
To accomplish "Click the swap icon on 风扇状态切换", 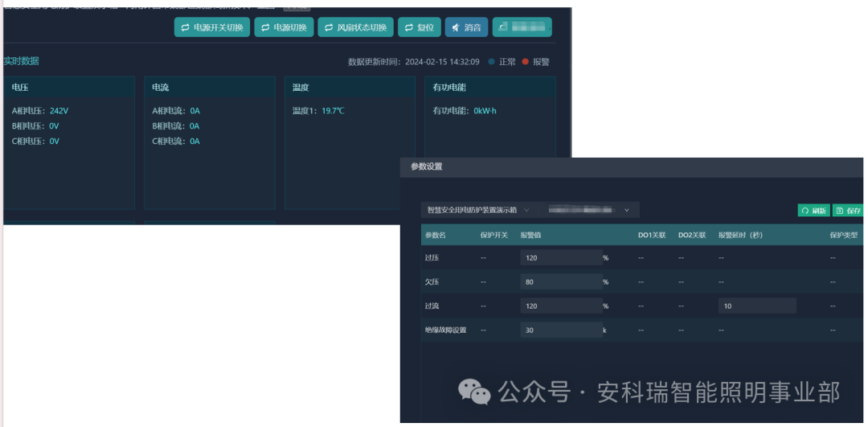I will [329, 27].
